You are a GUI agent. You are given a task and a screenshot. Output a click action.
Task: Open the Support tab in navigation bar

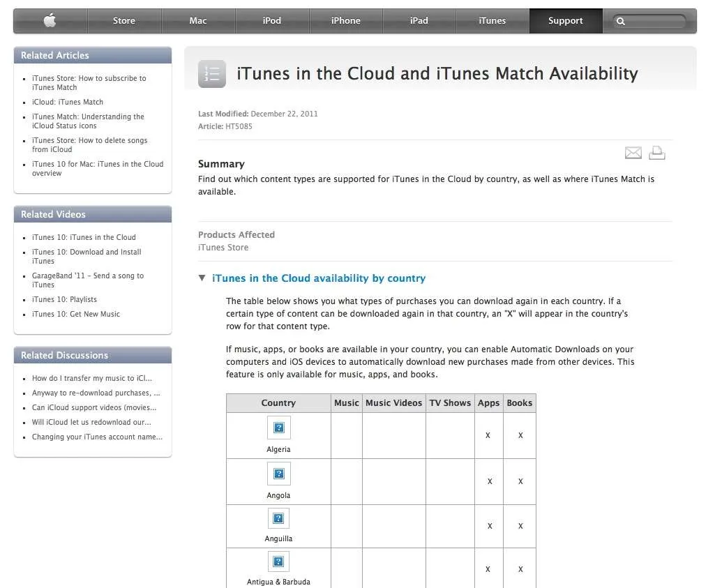(x=566, y=21)
